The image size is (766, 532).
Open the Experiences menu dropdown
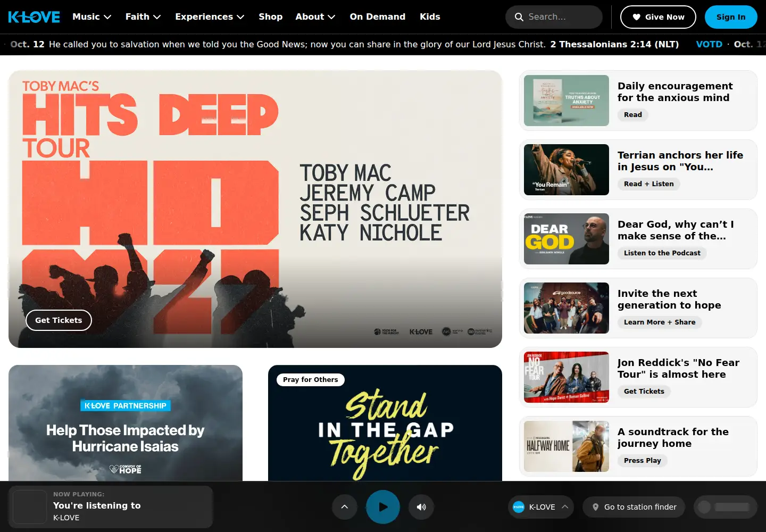[x=210, y=17]
